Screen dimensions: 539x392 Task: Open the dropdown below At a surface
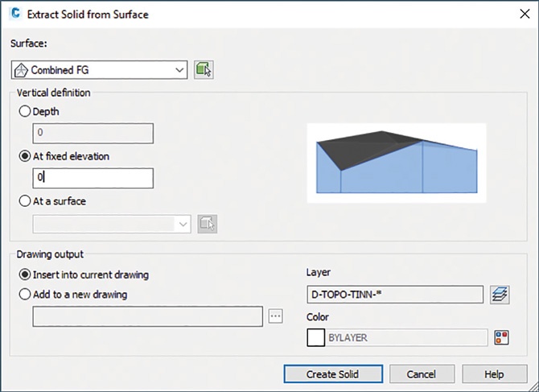tap(111, 224)
